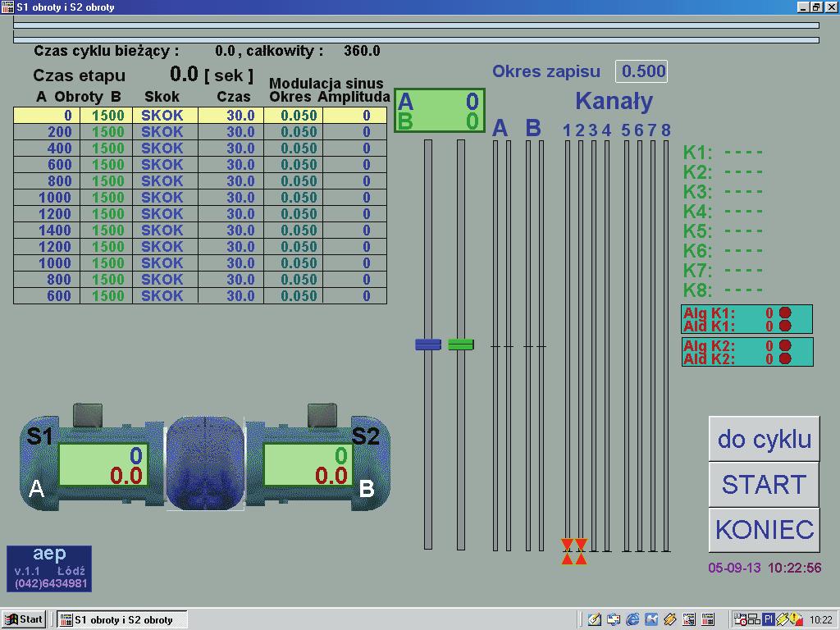Open Internet Explorer from quick launch
The height and width of the screenshot is (630, 840).
pyautogui.click(x=632, y=619)
